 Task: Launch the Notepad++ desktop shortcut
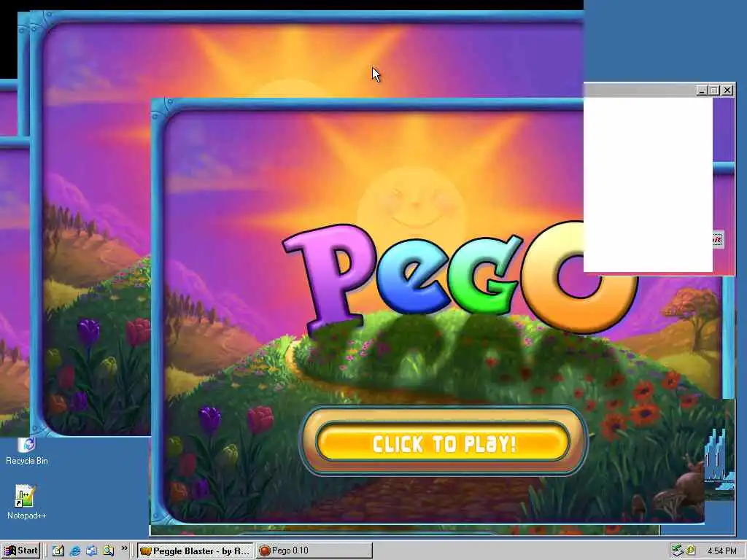point(26,502)
